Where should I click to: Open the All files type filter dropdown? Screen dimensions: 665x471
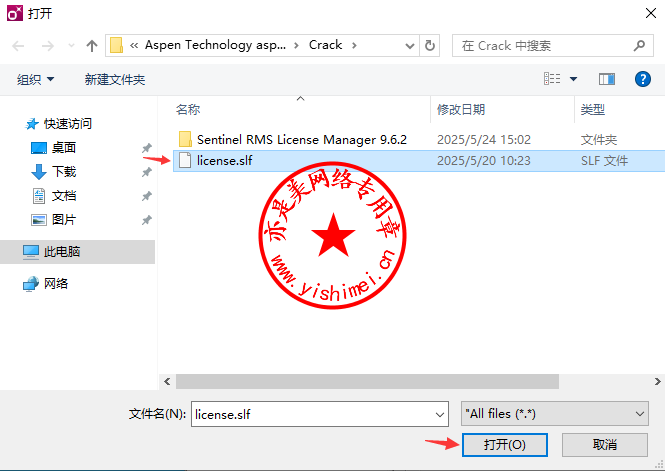coord(554,414)
